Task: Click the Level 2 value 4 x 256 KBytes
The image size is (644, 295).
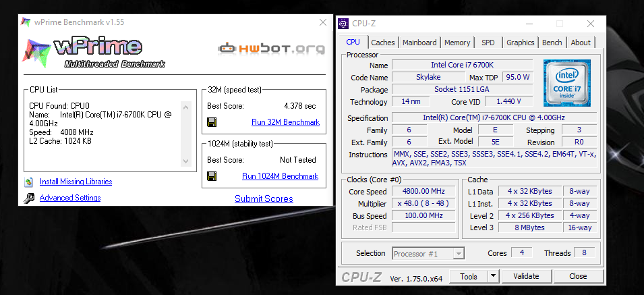Action: [x=530, y=216]
